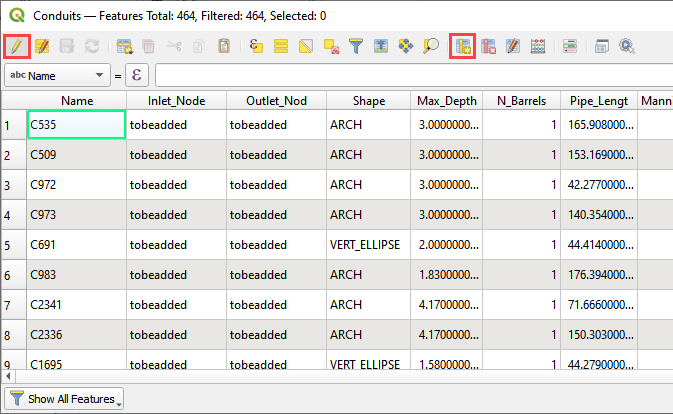
Task: Zoom map to selected rows
Action: tap(431, 46)
